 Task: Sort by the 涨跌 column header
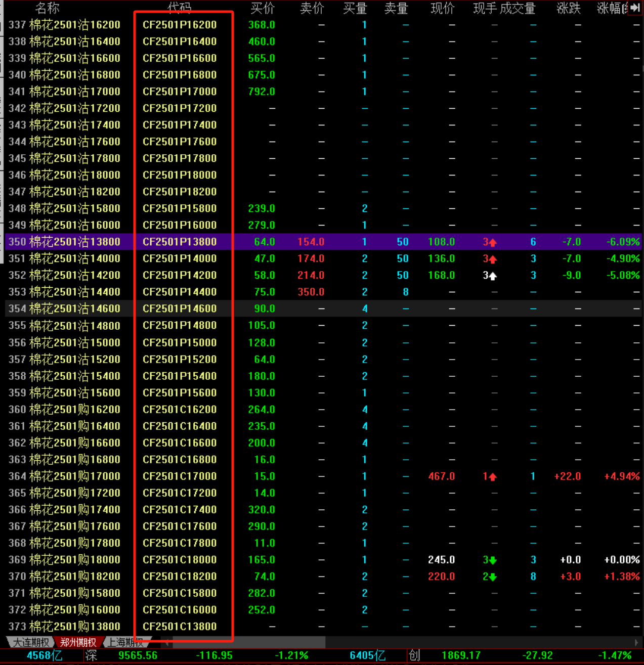pos(568,9)
